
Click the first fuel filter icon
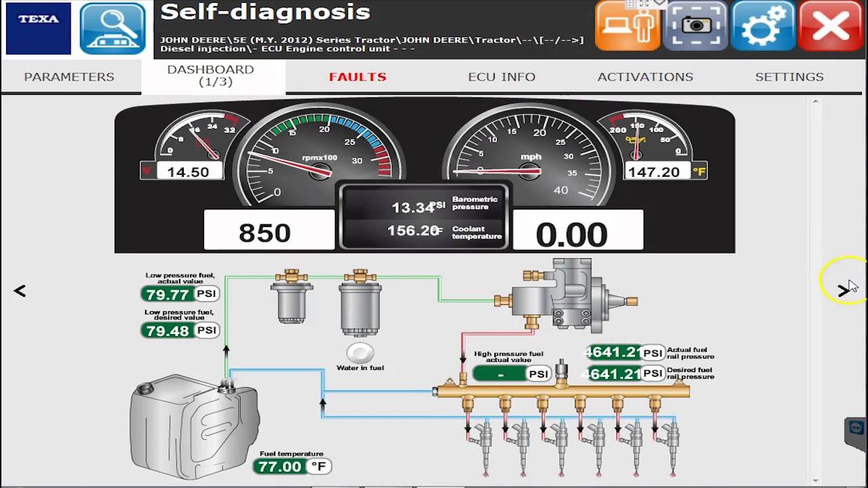(292, 296)
